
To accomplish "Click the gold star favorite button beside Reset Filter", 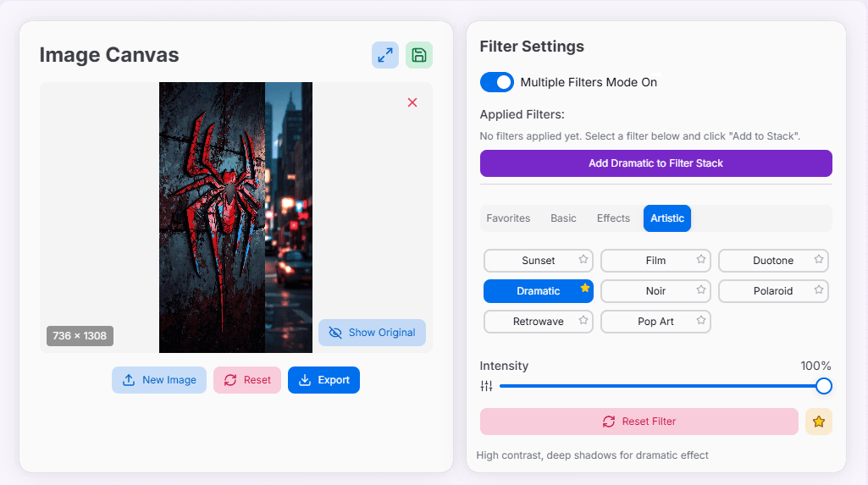I will (x=819, y=422).
